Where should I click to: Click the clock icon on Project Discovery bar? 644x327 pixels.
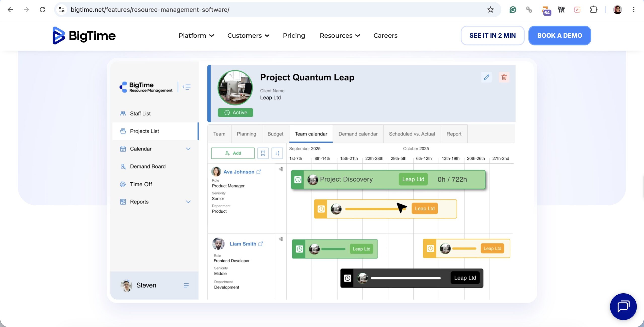[x=298, y=179]
